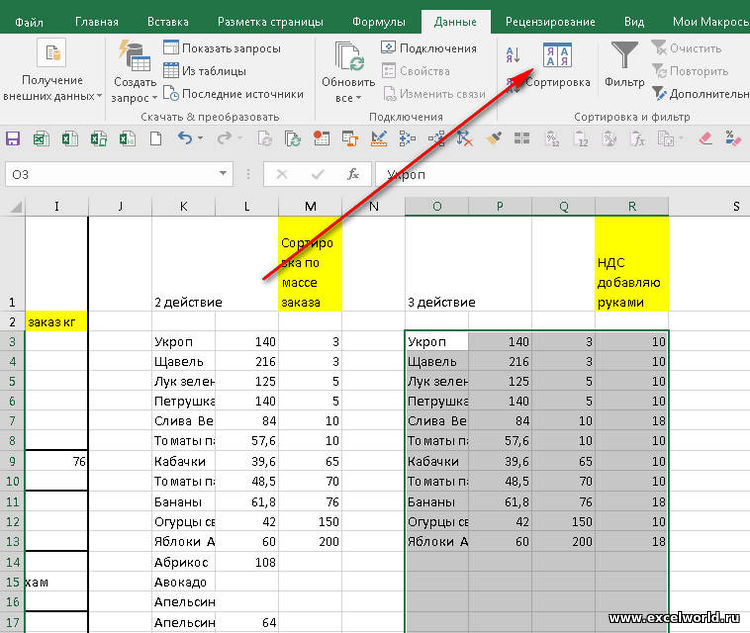Open Последние источники
The image size is (750, 633).
click(x=233, y=94)
